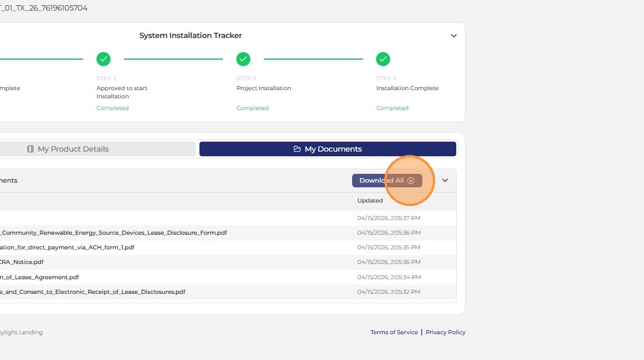Collapse the documents section chevron
Screen dimensions: 644x360
445,180
